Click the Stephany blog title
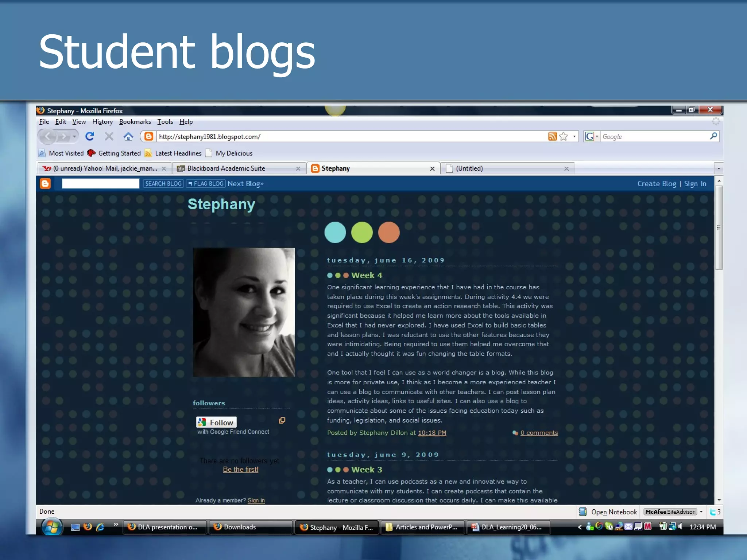The height and width of the screenshot is (560, 747). 221,204
